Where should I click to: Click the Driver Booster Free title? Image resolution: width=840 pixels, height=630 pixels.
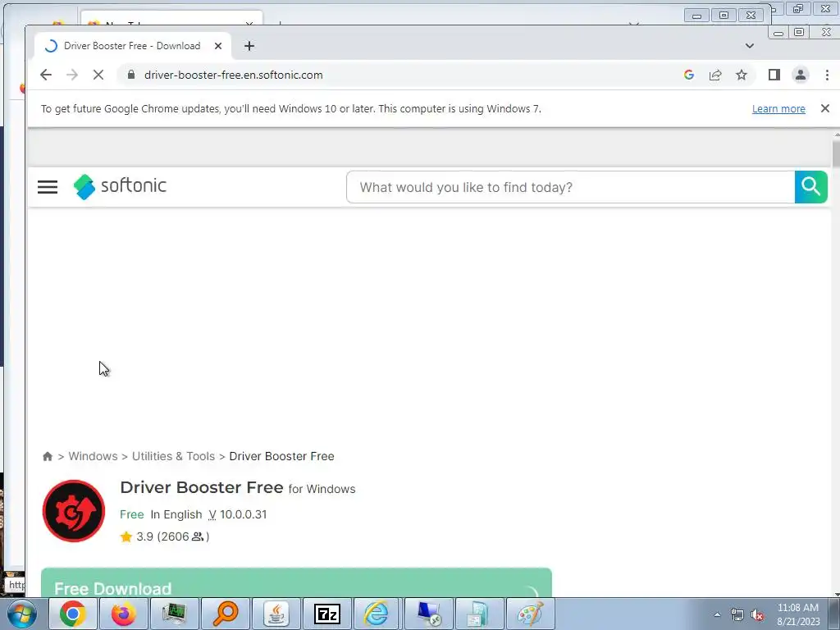click(202, 487)
